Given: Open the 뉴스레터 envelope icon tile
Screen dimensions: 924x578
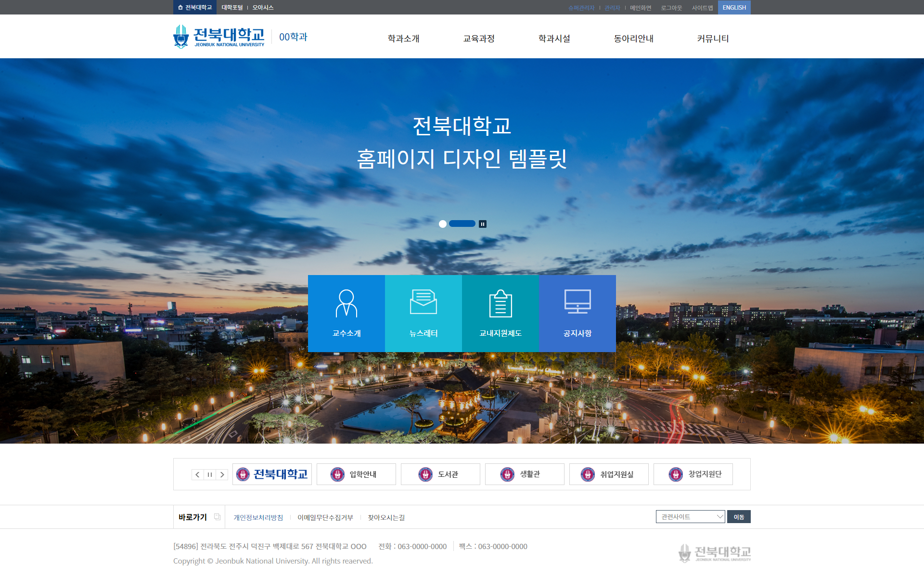Looking at the screenshot, I should [423, 313].
